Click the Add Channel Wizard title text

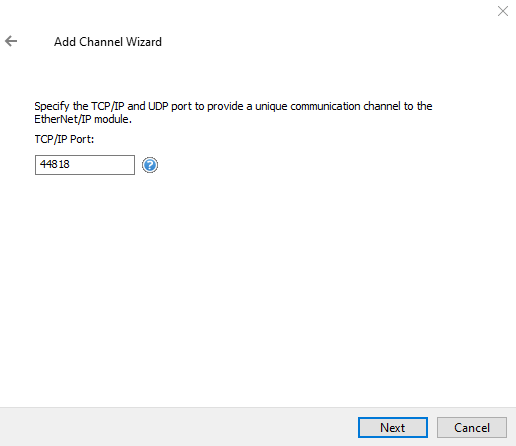click(x=108, y=42)
